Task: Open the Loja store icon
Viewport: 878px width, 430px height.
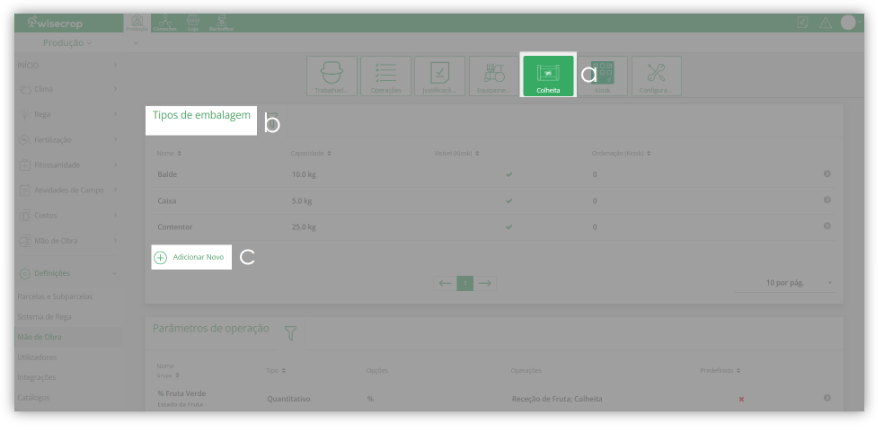Action: pos(193,23)
